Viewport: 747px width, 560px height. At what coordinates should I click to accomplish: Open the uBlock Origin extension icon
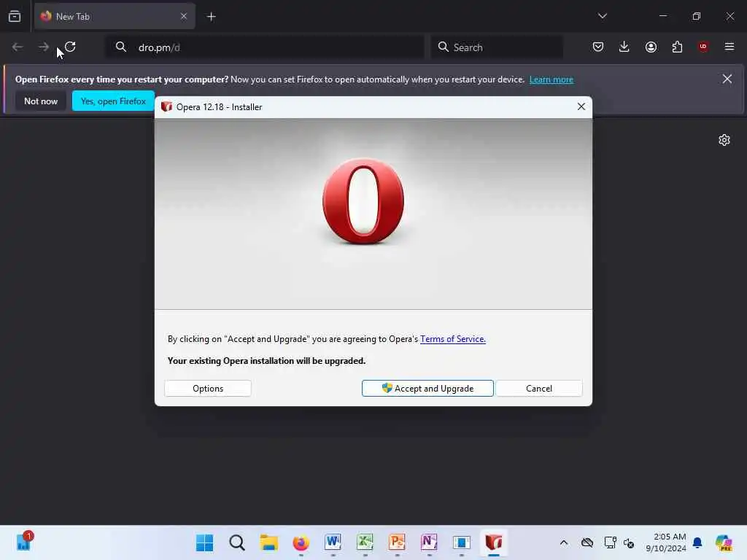click(703, 47)
